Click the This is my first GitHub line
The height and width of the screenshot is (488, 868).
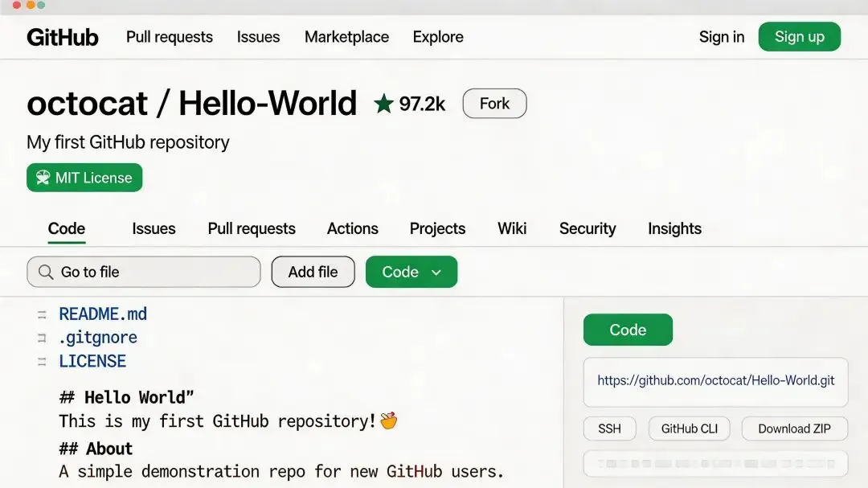tap(218, 421)
